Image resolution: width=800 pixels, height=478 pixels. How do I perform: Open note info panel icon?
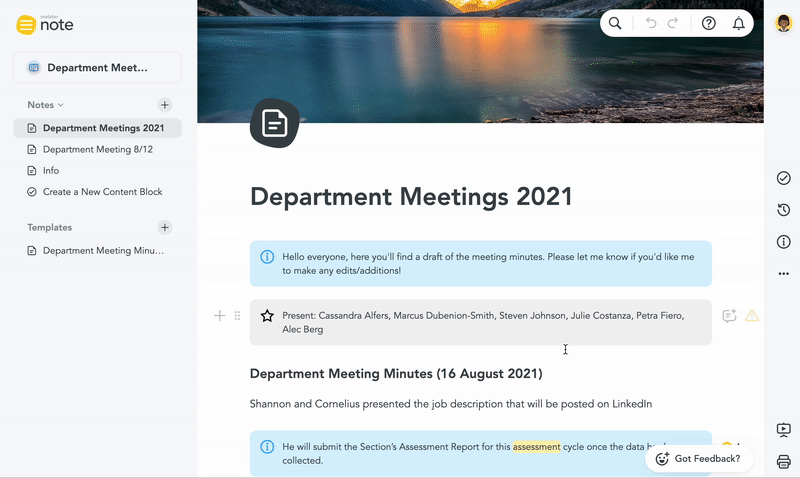coord(784,242)
